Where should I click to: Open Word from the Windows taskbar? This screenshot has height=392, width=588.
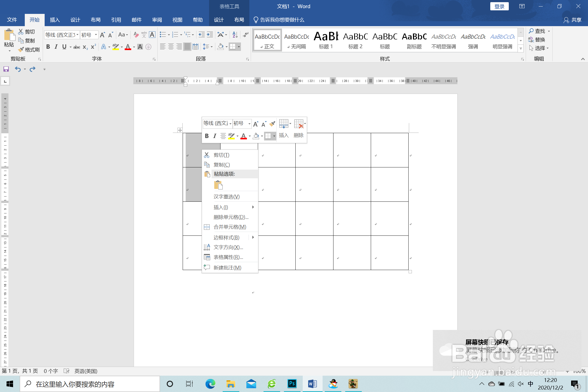312,384
